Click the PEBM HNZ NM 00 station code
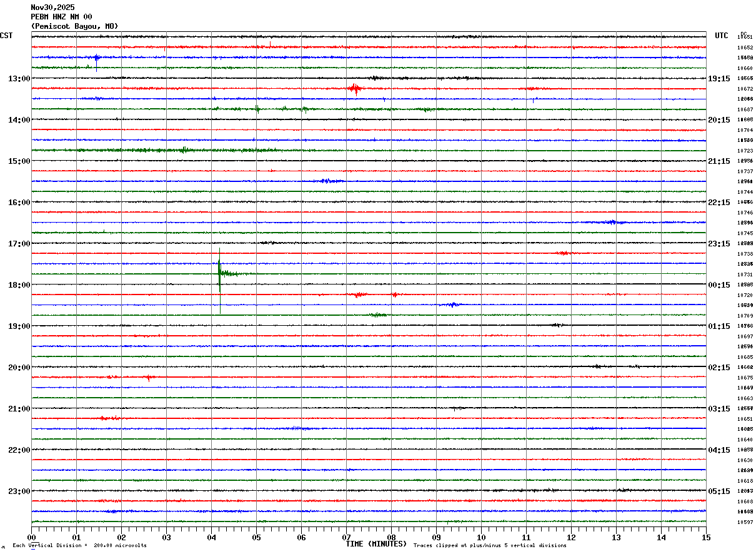This screenshot has height=554, width=756. [61, 17]
